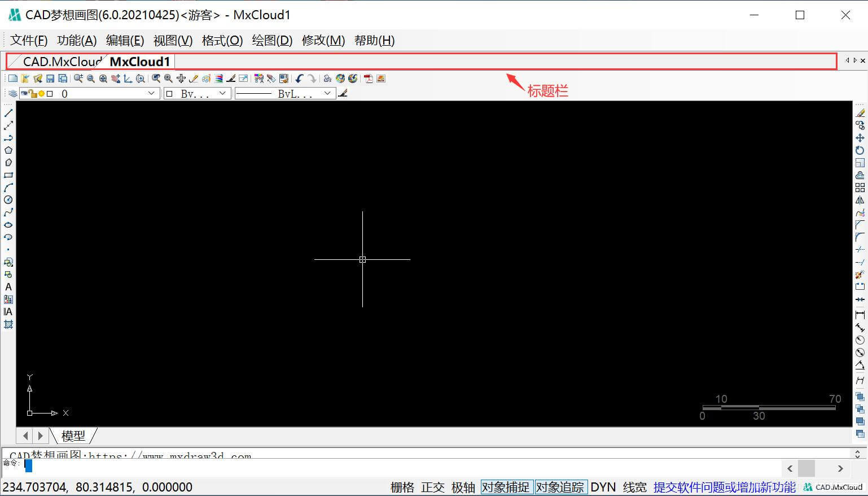The image size is (868, 496).
Task: Select the 模型 model layout tab
Action: tap(73, 436)
